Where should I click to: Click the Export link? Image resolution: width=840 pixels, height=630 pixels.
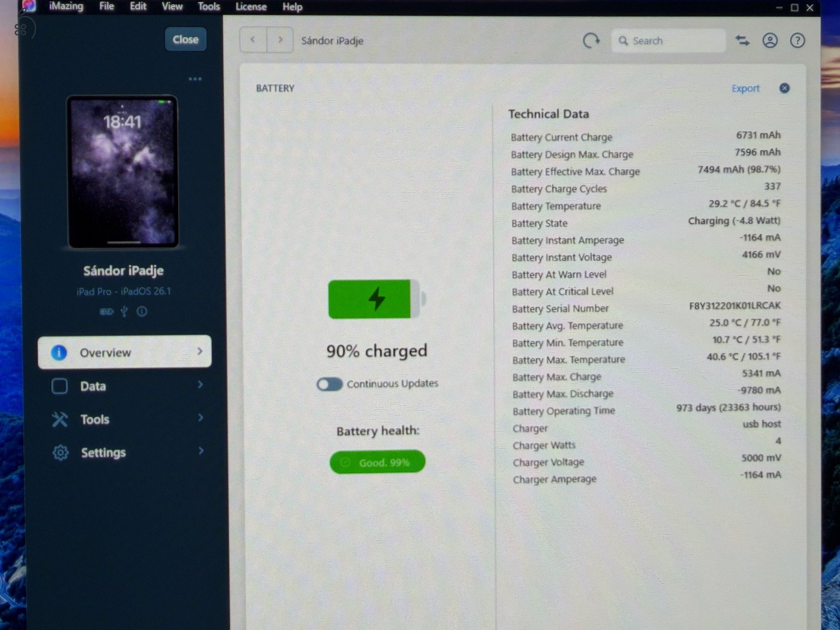coord(745,88)
